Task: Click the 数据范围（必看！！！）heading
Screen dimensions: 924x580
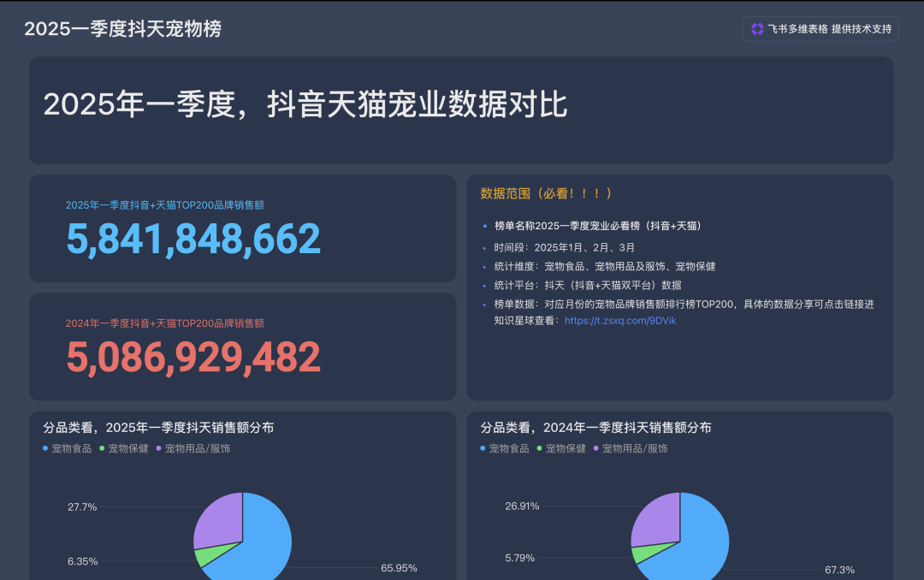Action: coord(548,193)
